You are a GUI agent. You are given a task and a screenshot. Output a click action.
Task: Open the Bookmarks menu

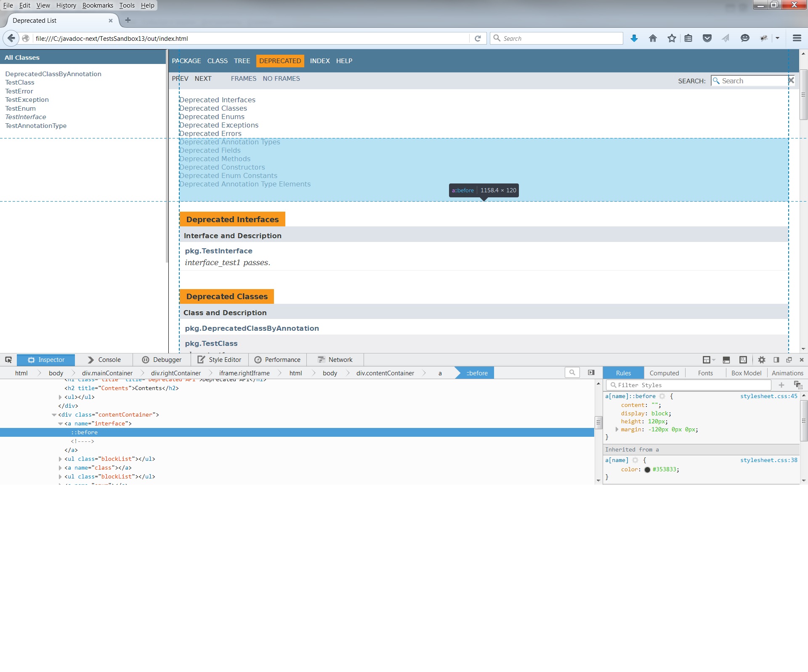point(98,5)
